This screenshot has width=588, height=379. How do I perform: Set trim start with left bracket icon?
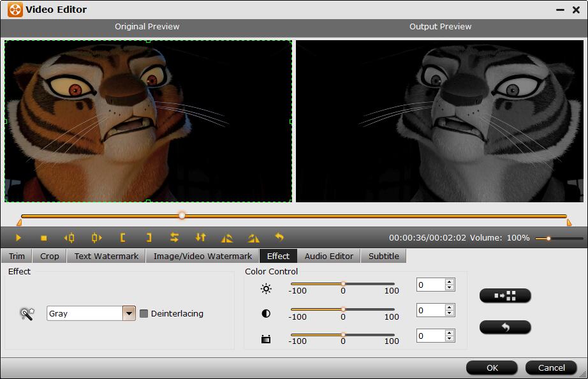click(122, 238)
